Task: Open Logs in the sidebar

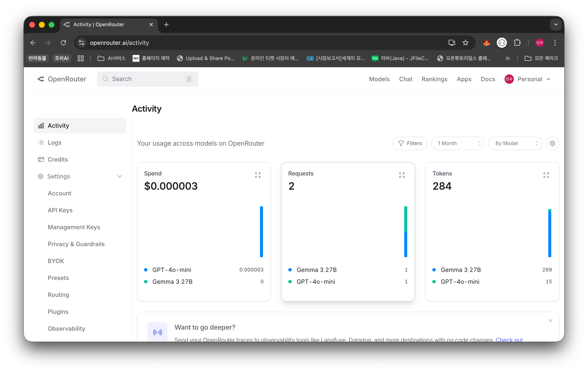Action: tap(80, 143)
